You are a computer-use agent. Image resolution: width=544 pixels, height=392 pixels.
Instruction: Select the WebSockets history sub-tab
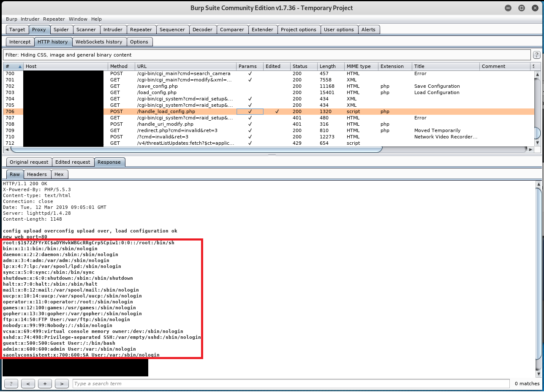tap(99, 42)
